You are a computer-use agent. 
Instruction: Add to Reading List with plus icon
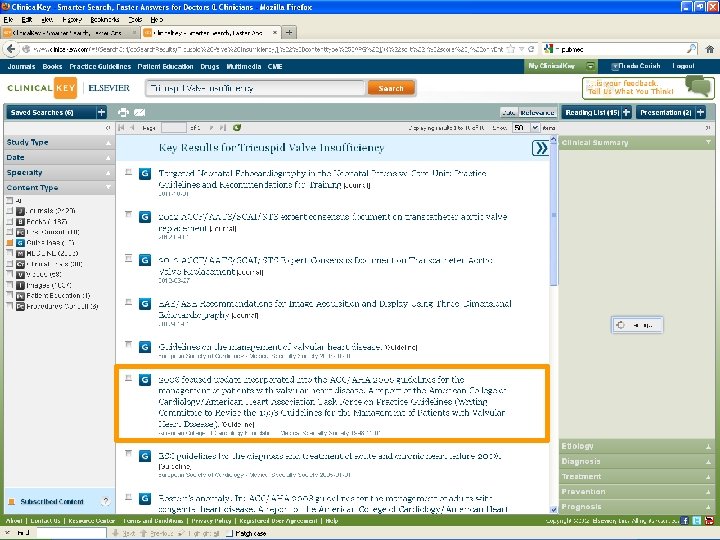tap(626, 112)
